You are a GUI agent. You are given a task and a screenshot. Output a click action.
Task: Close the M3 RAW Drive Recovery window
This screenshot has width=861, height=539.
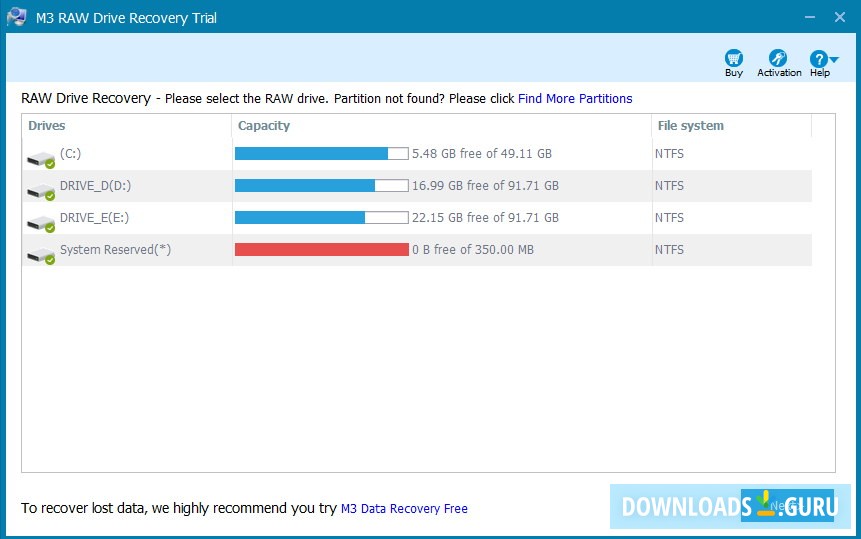[840, 17]
